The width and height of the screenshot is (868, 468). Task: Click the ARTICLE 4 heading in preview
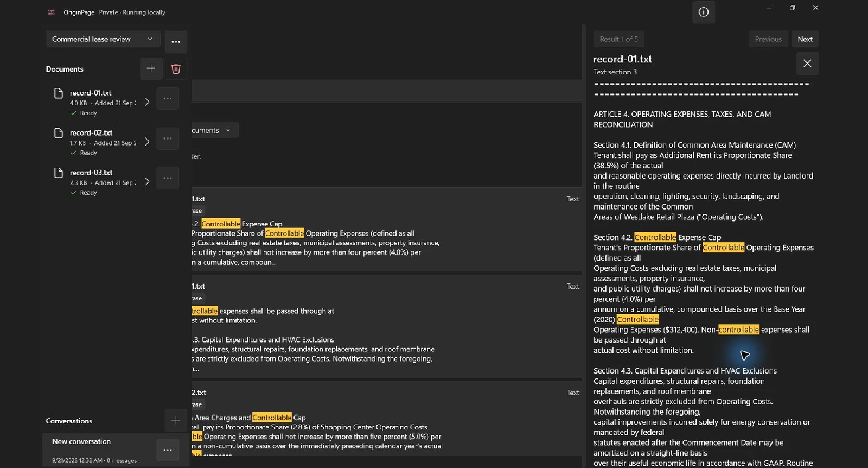(682, 119)
